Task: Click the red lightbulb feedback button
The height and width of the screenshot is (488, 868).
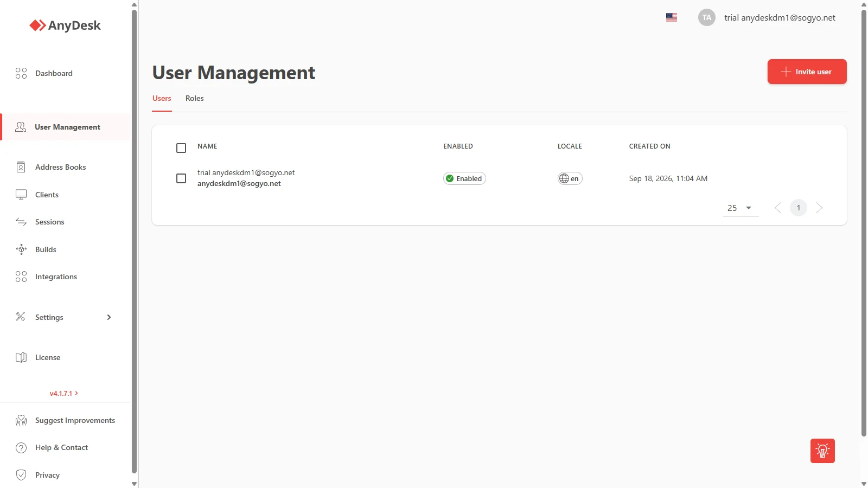Action: pyautogui.click(x=822, y=451)
